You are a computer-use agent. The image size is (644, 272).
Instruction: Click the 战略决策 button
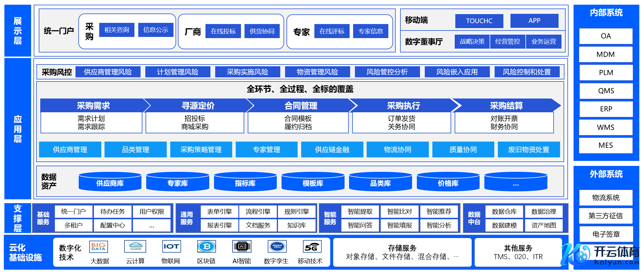(x=472, y=42)
